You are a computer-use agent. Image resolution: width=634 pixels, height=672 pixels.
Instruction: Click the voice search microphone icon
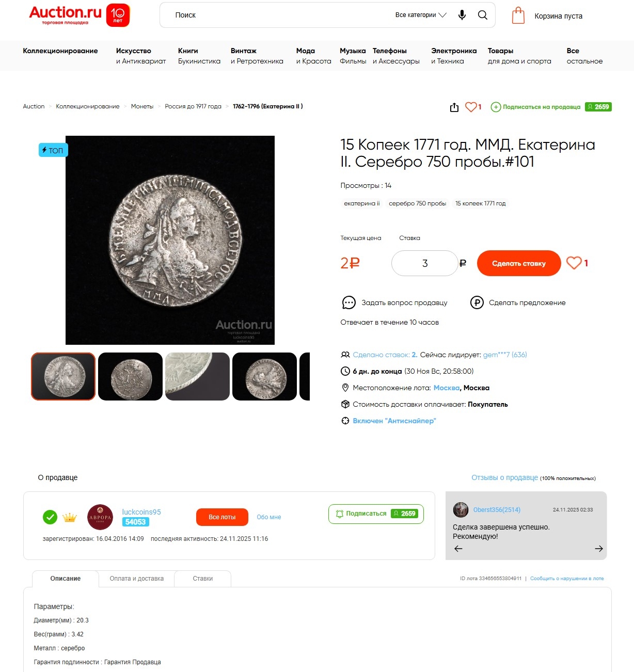click(x=462, y=15)
